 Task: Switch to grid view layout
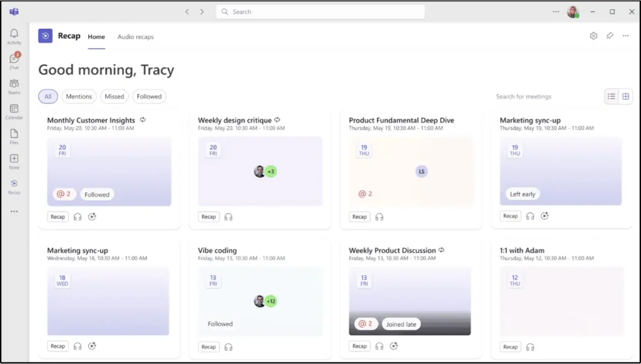coord(625,96)
